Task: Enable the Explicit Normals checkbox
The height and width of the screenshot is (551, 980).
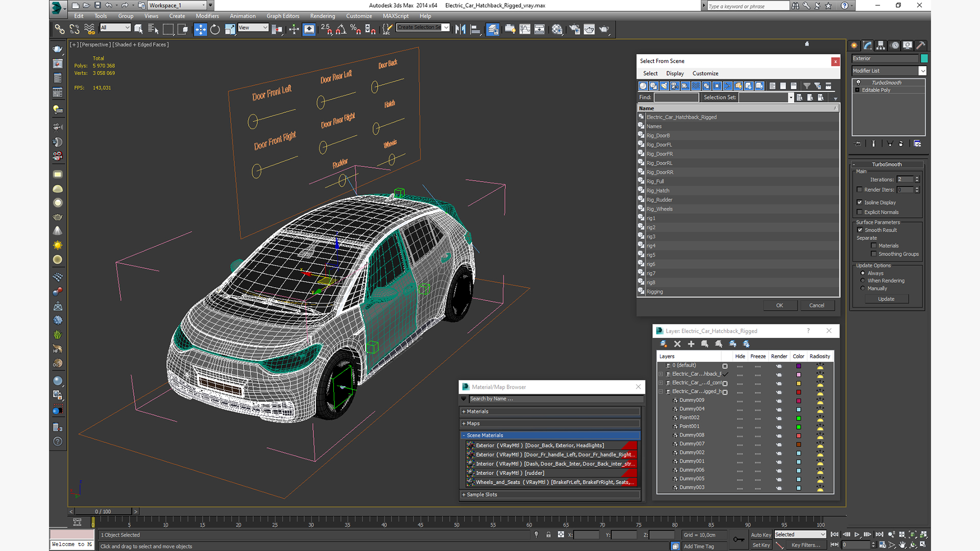Action: (860, 212)
